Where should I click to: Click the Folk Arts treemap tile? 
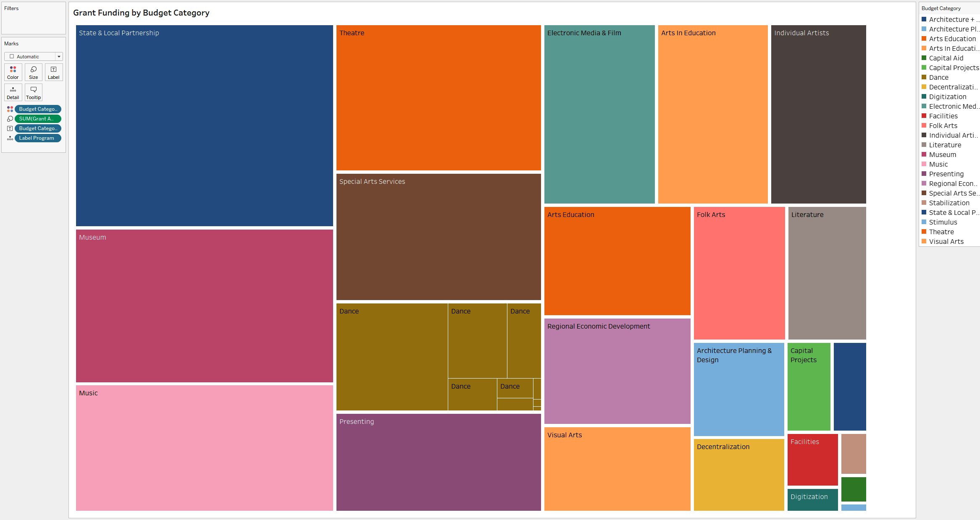[x=739, y=273]
